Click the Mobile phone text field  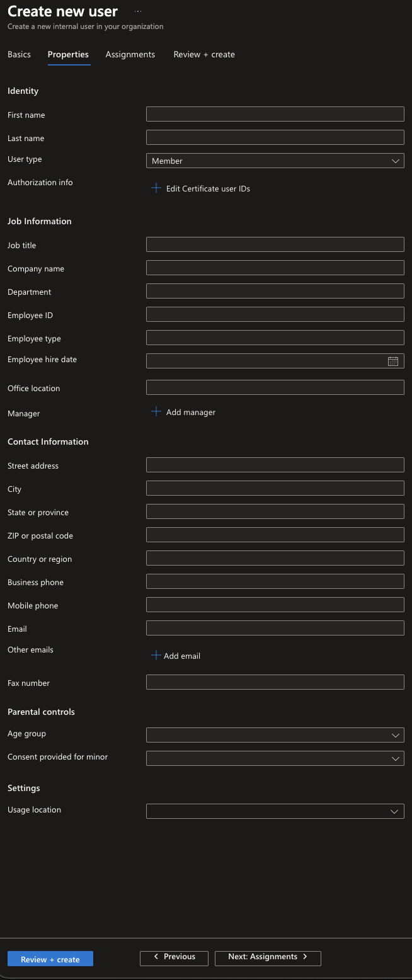click(x=275, y=605)
